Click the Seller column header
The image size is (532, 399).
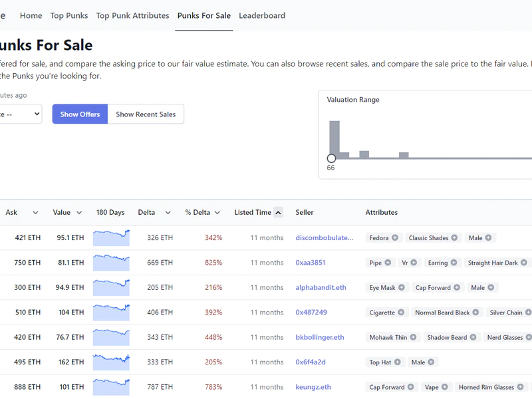(x=305, y=212)
